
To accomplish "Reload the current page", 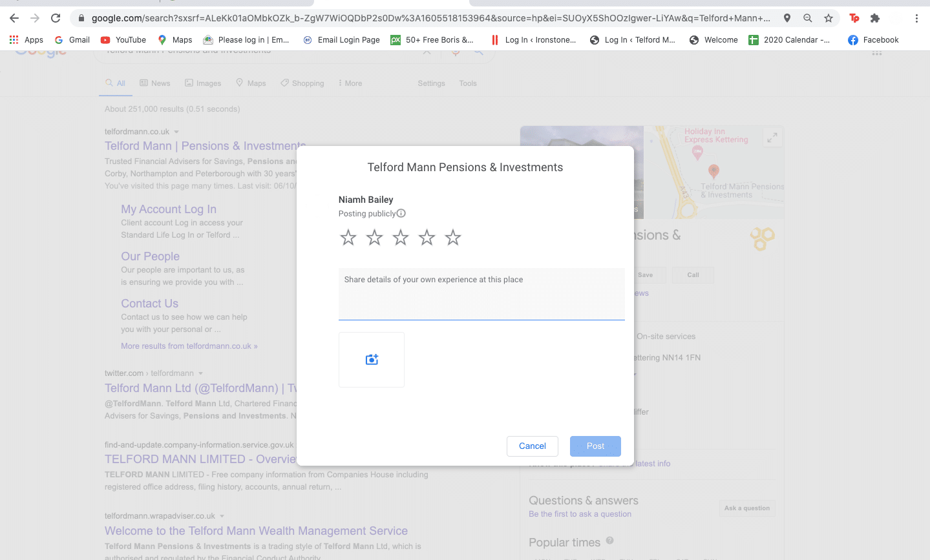I will pyautogui.click(x=56, y=18).
